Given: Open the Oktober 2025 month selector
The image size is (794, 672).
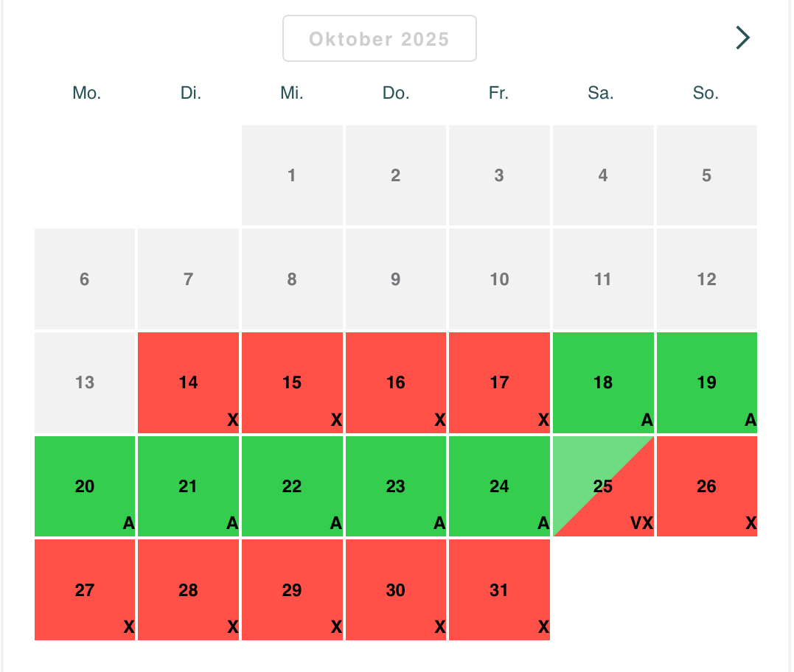Looking at the screenshot, I should pyautogui.click(x=379, y=38).
